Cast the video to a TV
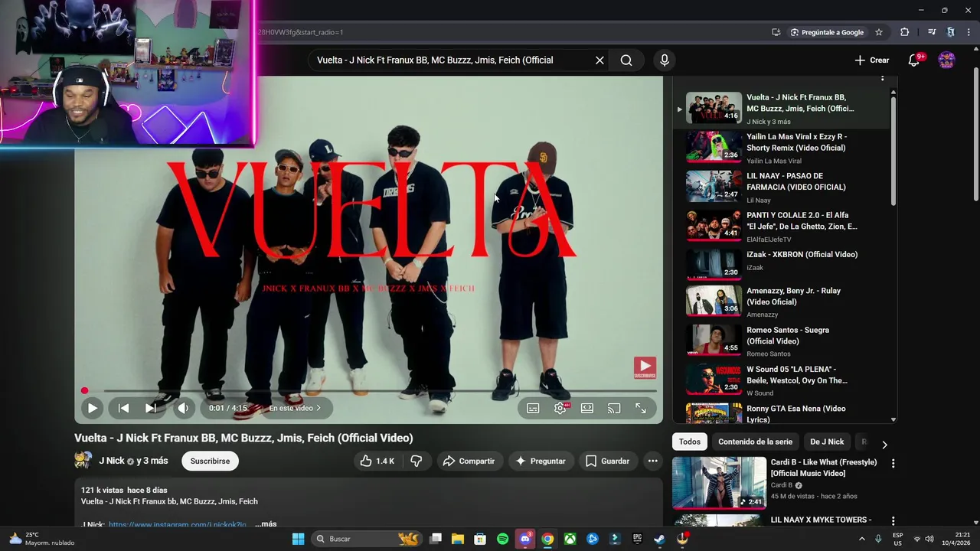This screenshot has height=551, width=980. click(614, 409)
